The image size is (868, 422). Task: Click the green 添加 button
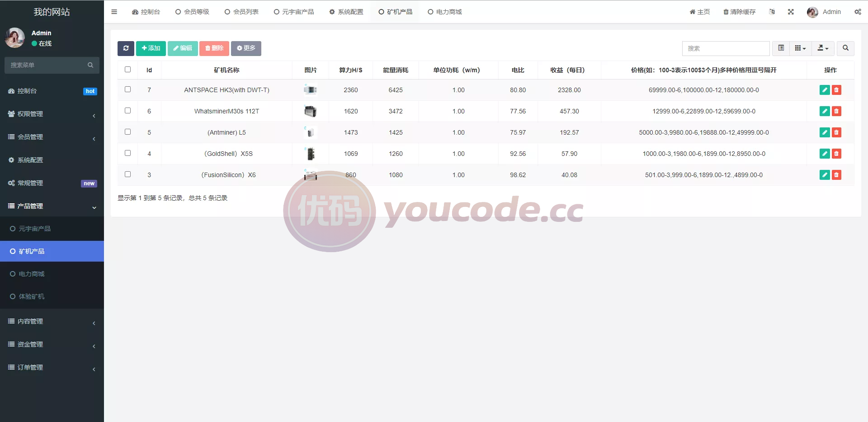tap(151, 48)
